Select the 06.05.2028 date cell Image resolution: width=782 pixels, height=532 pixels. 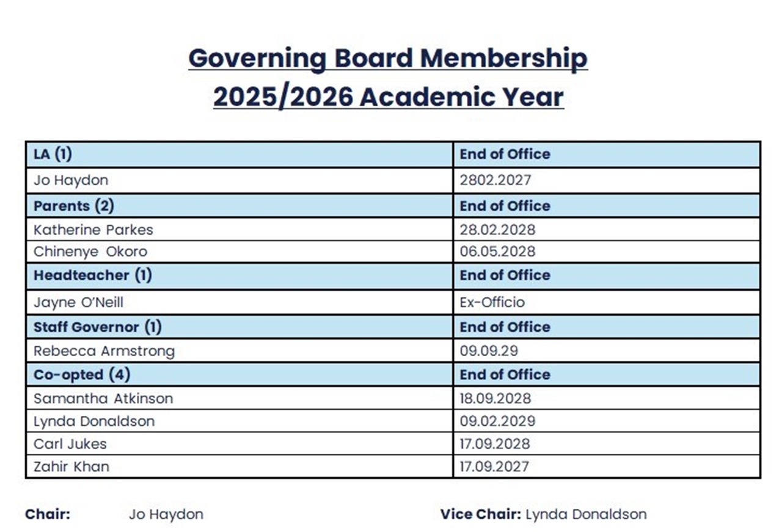(497, 252)
